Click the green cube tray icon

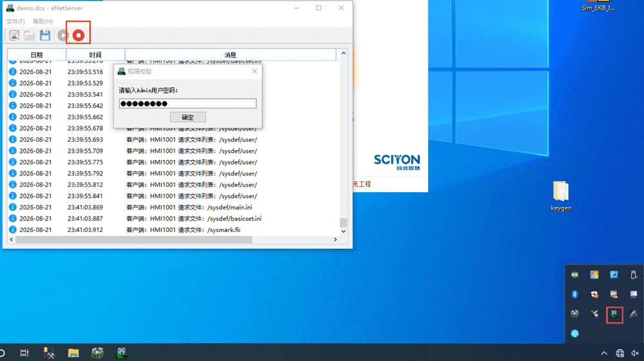coord(574,314)
